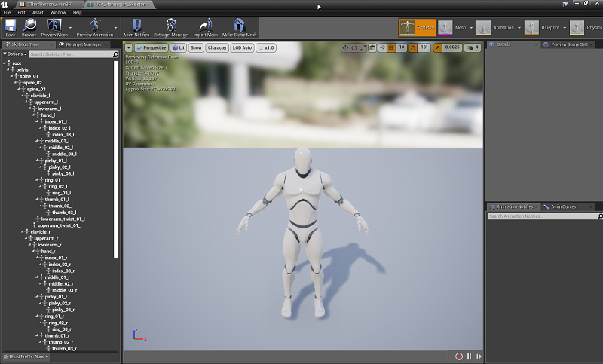Collapse hand_r bone expander
This screenshot has height=364, width=603.
tap(33, 251)
